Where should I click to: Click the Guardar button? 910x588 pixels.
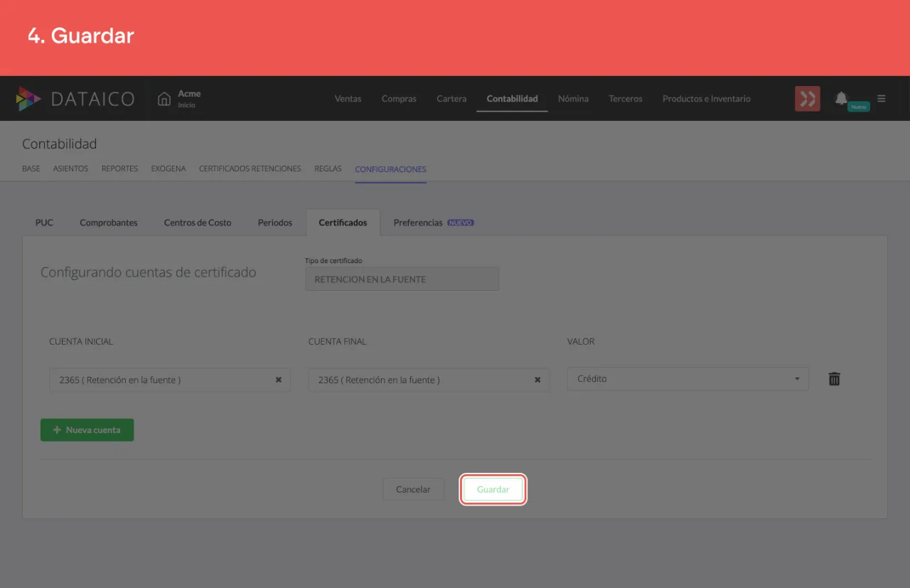pos(493,490)
